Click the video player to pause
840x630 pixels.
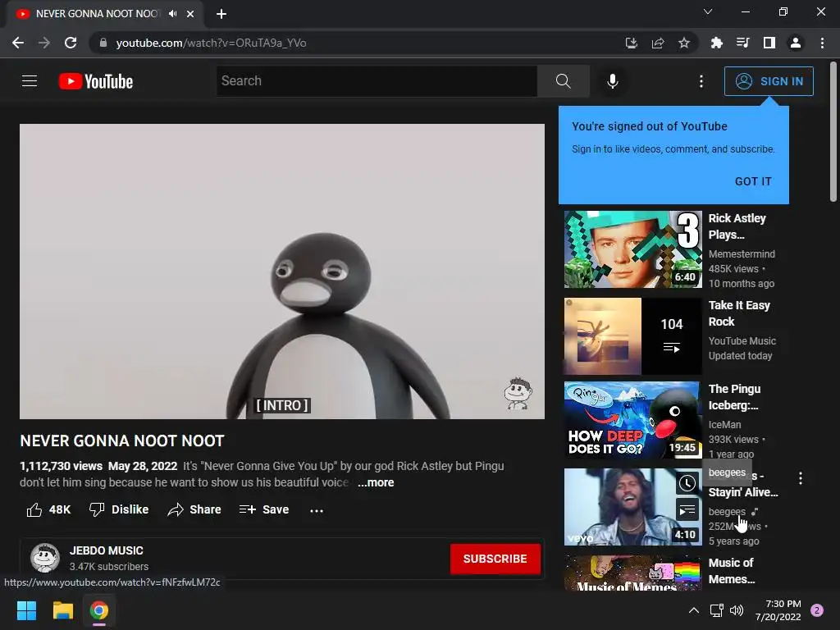coord(282,271)
